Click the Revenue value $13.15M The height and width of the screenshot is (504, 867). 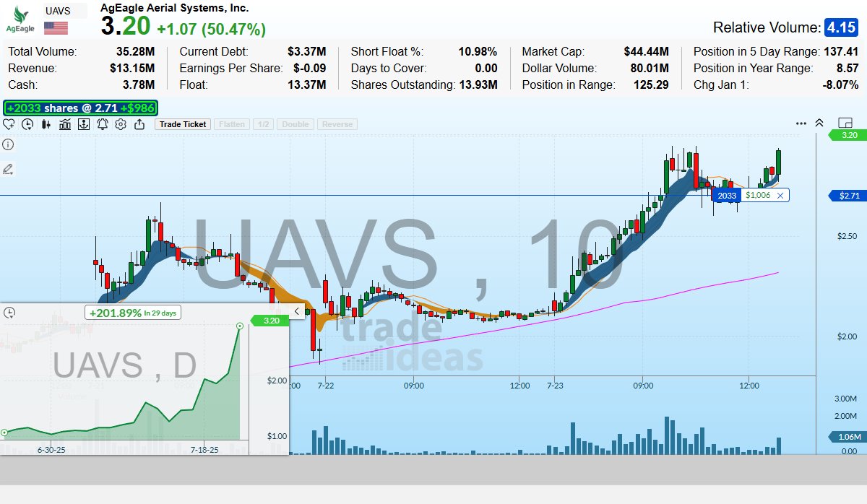[132, 68]
